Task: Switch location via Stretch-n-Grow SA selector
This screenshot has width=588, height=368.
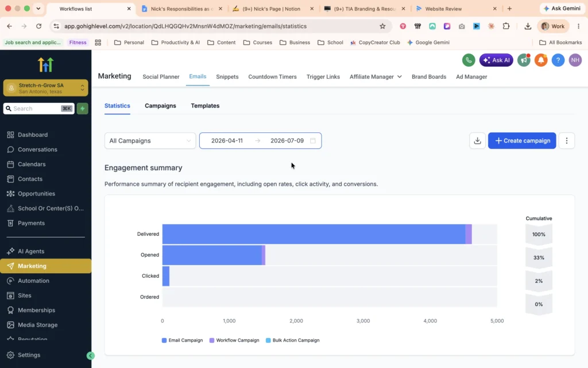Action: pyautogui.click(x=46, y=88)
